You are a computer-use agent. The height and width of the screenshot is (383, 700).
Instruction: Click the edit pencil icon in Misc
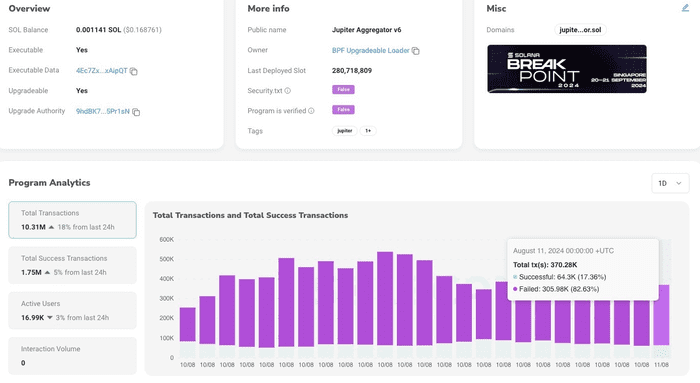[x=685, y=8]
